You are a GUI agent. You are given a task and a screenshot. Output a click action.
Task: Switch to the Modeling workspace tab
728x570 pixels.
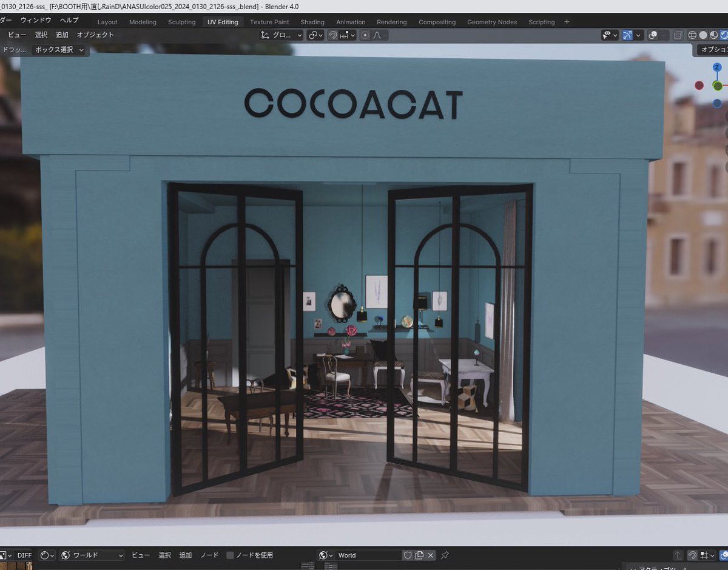(x=143, y=22)
